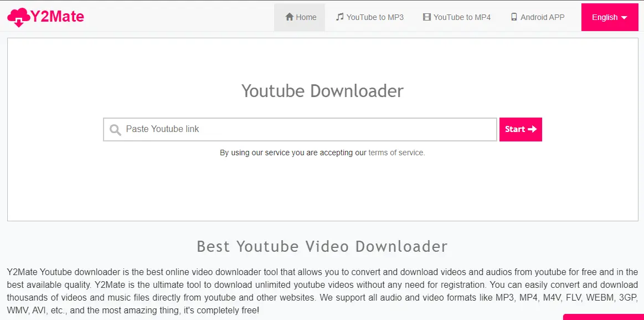Click the paragraph starting with Y2Mate Youtube downloader
This screenshot has height=320, width=644.
click(x=322, y=291)
